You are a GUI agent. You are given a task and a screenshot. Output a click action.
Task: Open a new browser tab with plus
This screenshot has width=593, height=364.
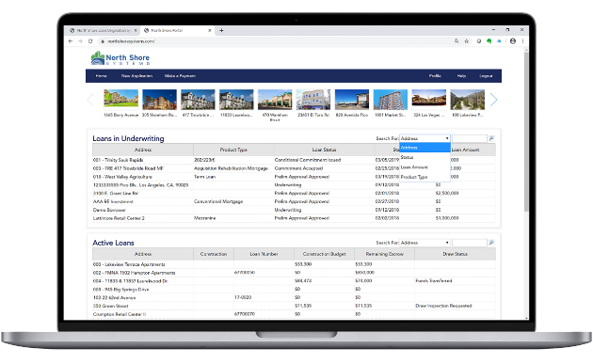pos(221,31)
